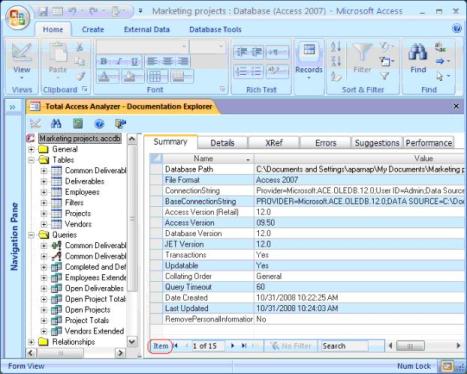Viewport: 467px width, 374px height.
Task: Click Toggle Filter icon in Sort & Filter
Action: 385,76
